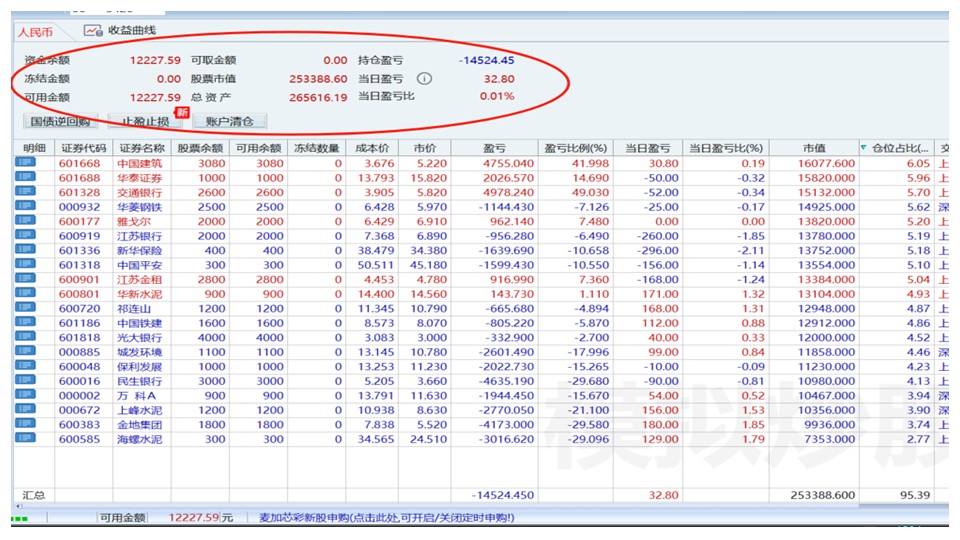Viewport: 960px width, 540px height.
Task: Open details icon for 中国平安 row
Action: pos(25,264)
